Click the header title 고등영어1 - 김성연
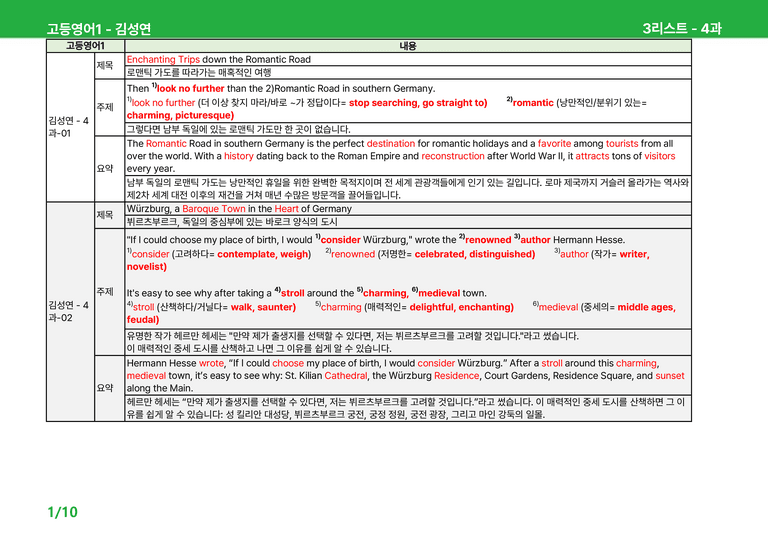Viewport: 768px width, 543px height. click(98, 29)
